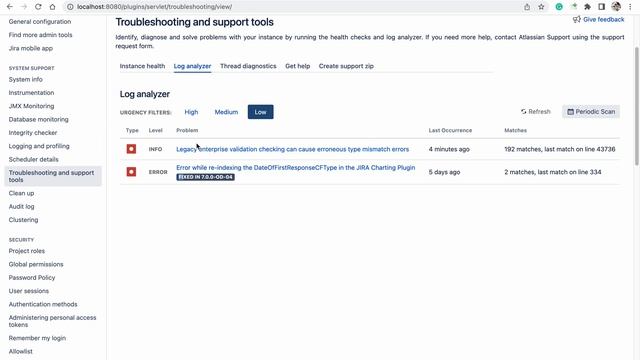Image resolution: width=640 pixels, height=360 pixels.
Task: Open Database monitoring in the sidebar
Action: (39, 120)
